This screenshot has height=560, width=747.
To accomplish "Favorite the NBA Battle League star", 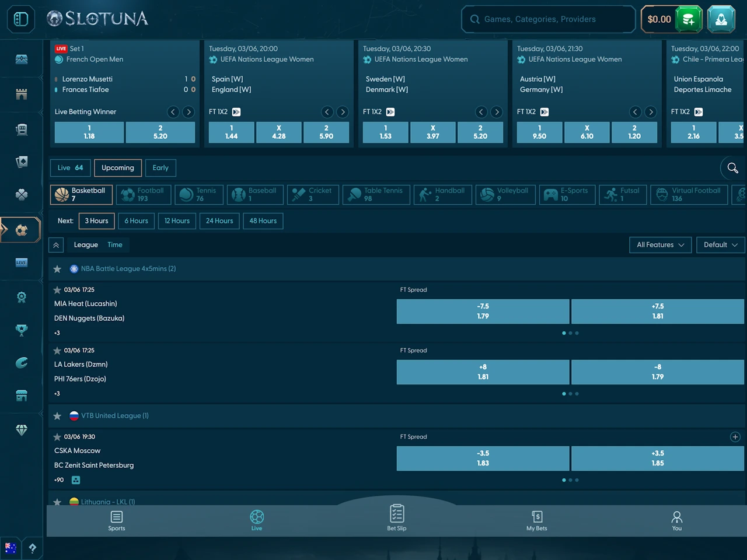I will (57, 269).
